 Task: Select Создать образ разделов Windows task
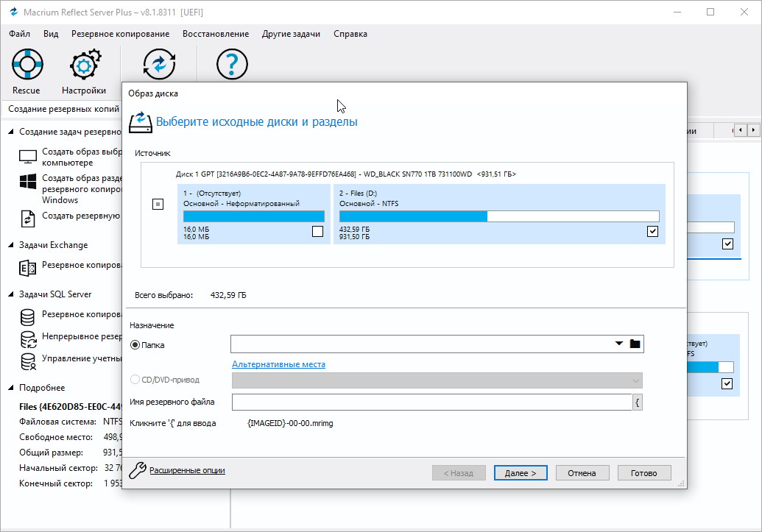coord(82,188)
